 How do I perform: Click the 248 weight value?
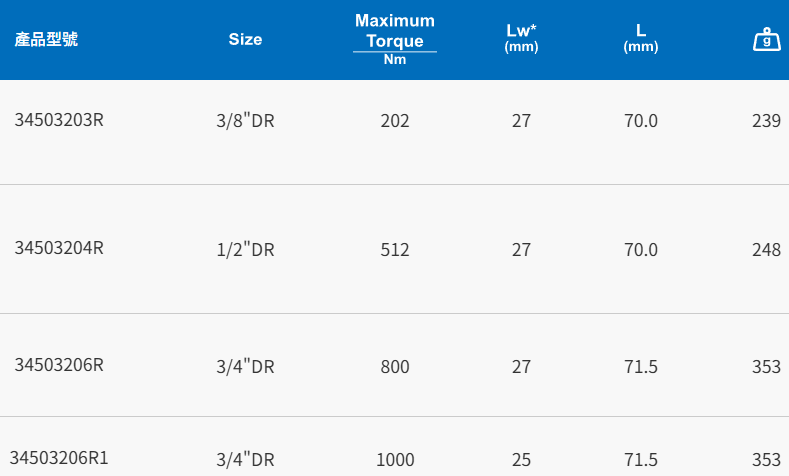tap(766, 250)
